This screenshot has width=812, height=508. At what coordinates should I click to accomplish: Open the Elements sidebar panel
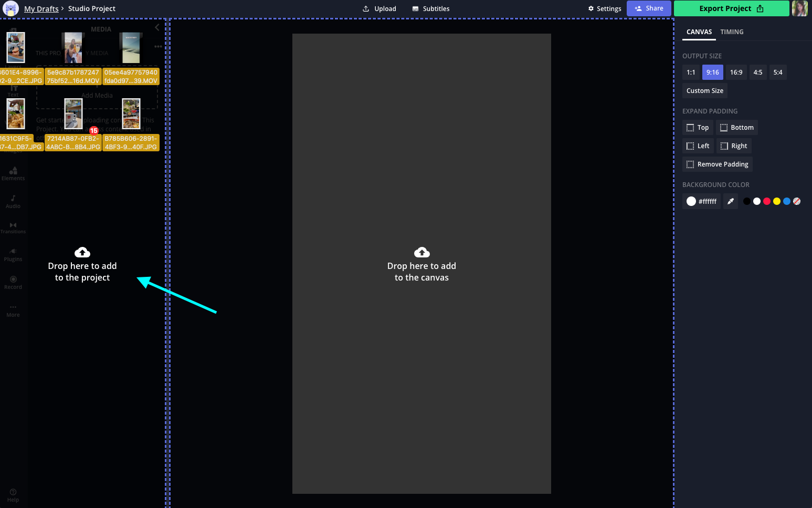13,173
